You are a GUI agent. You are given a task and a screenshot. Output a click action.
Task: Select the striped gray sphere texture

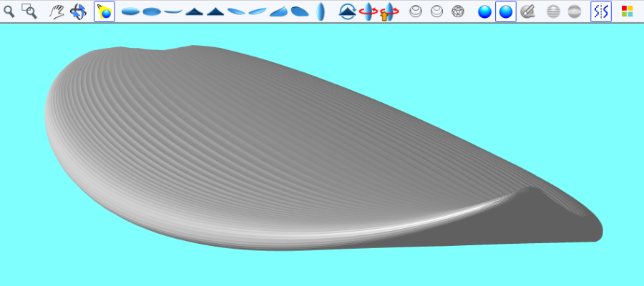click(553, 11)
